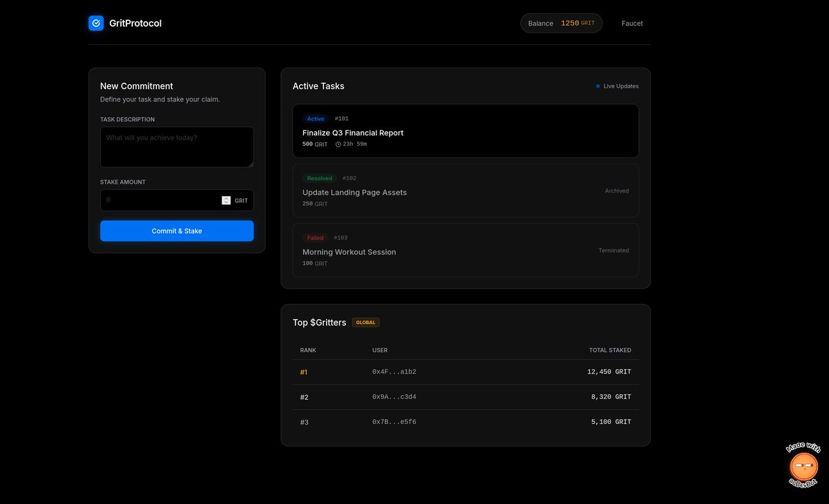Click the 23h 59m time remaining
The height and width of the screenshot is (504, 829).
click(355, 144)
